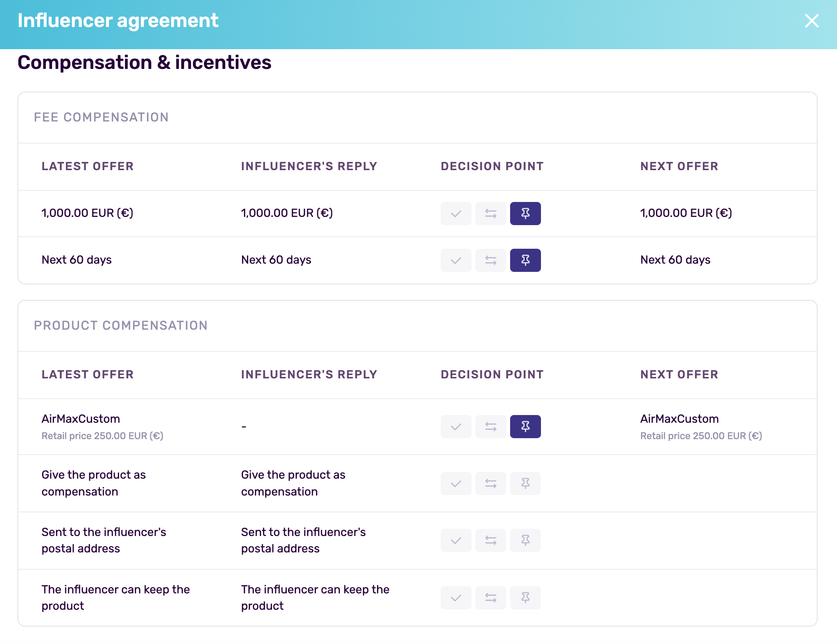Counter the AirMaxCustom product offer

[490, 427]
